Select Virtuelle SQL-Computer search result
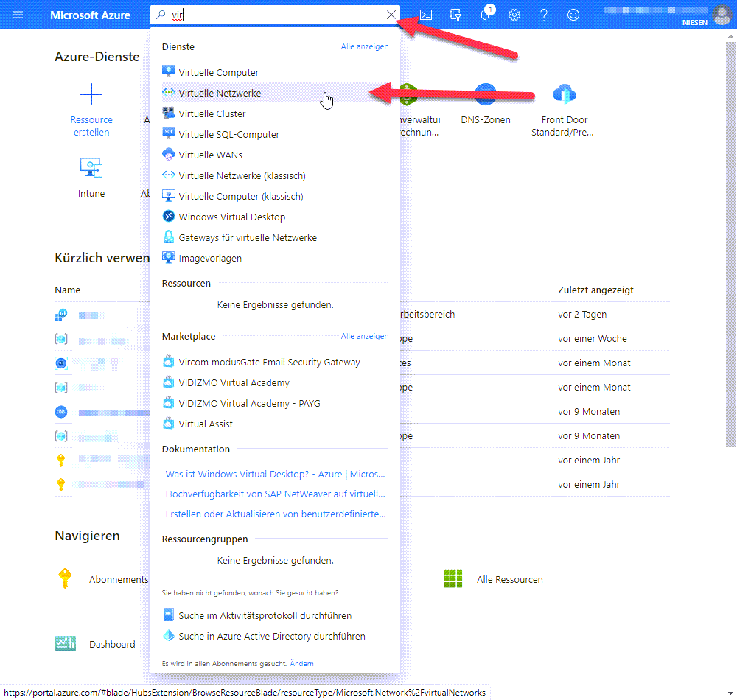737x700 pixels. [x=275, y=134]
